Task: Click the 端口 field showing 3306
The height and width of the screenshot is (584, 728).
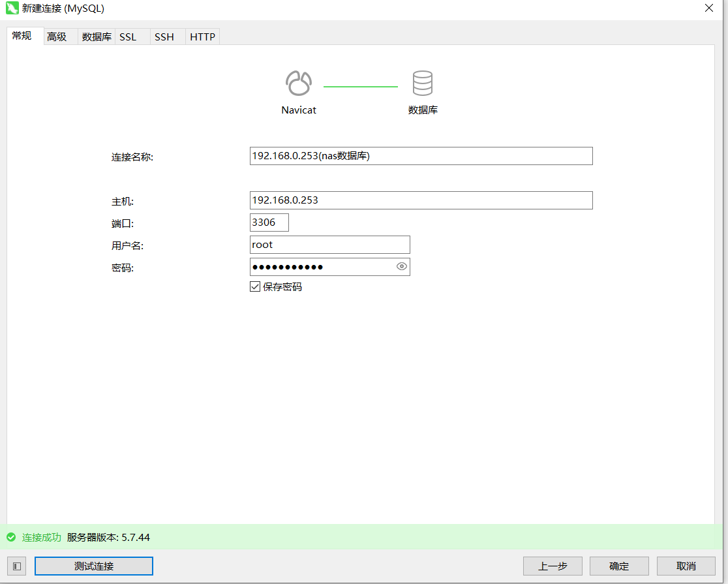Action: (269, 223)
